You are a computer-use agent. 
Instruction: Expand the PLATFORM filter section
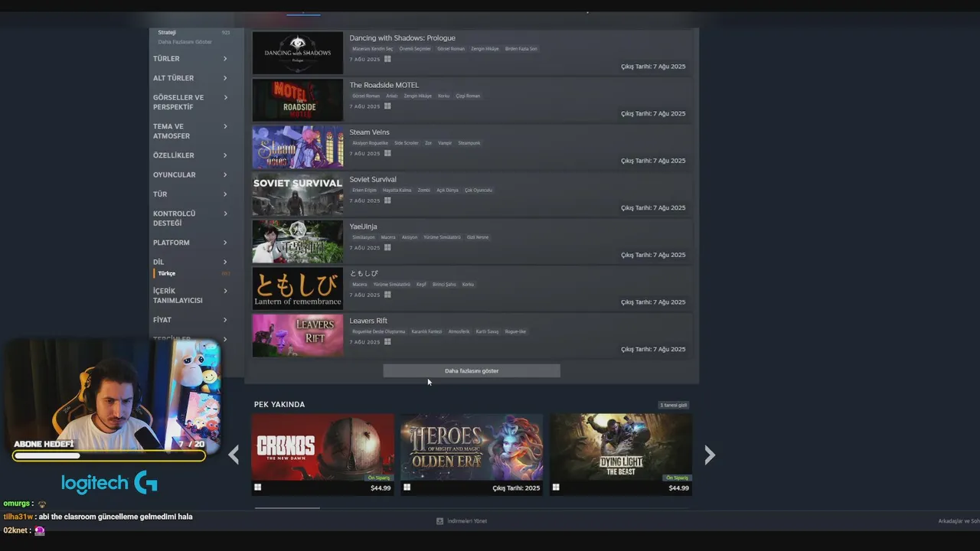click(191, 243)
